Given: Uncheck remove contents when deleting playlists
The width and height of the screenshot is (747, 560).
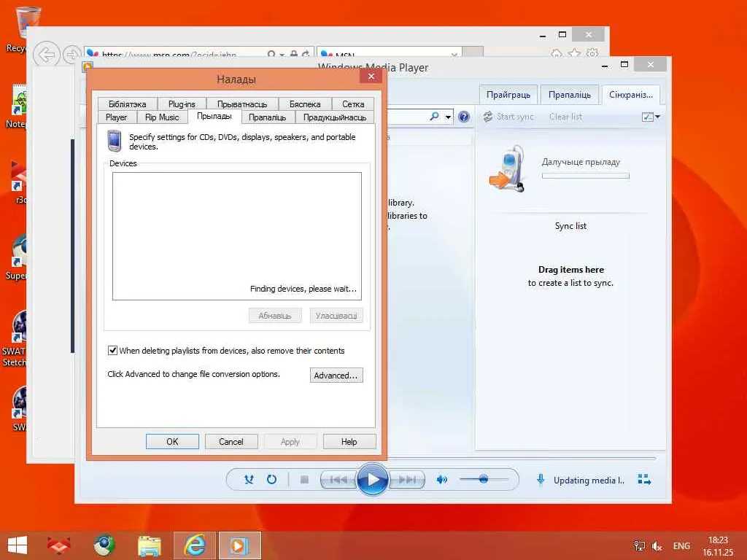Looking at the screenshot, I should click(112, 351).
